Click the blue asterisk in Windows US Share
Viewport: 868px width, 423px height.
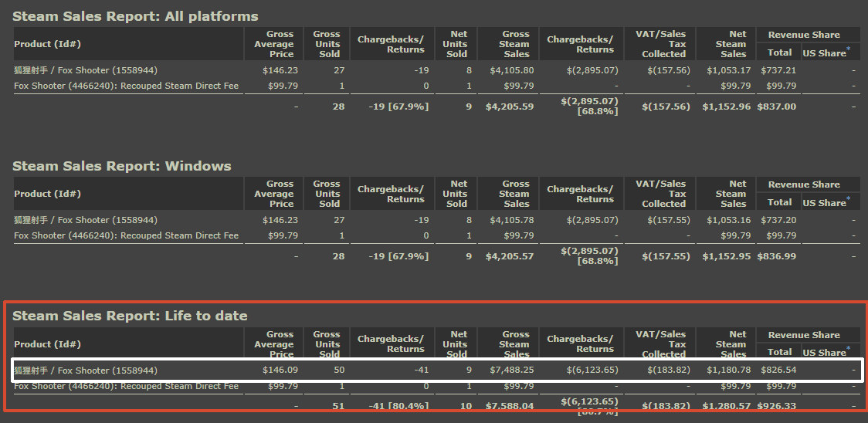click(848, 199)
